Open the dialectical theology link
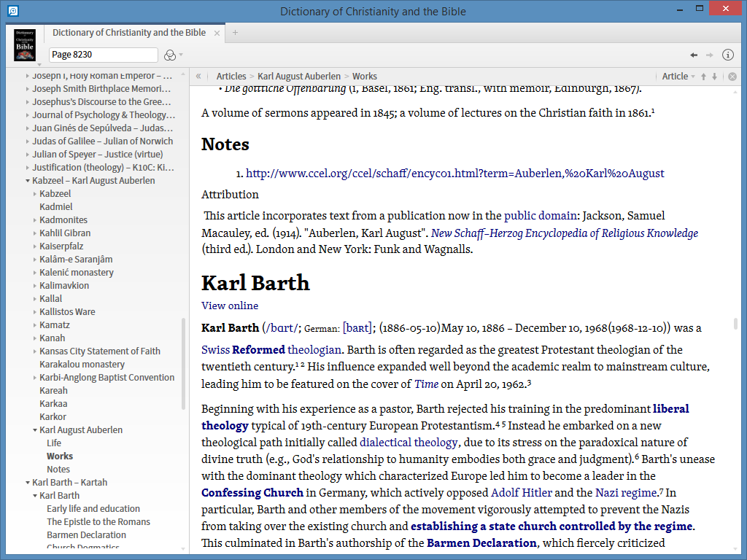This screenshot has height=560, width=747. (409, 443)
